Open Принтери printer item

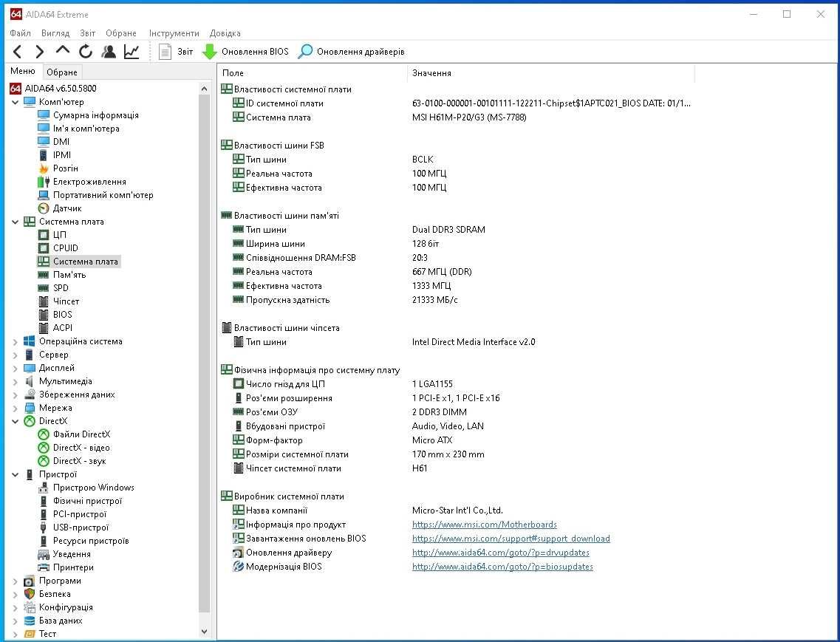click(66, 567)
